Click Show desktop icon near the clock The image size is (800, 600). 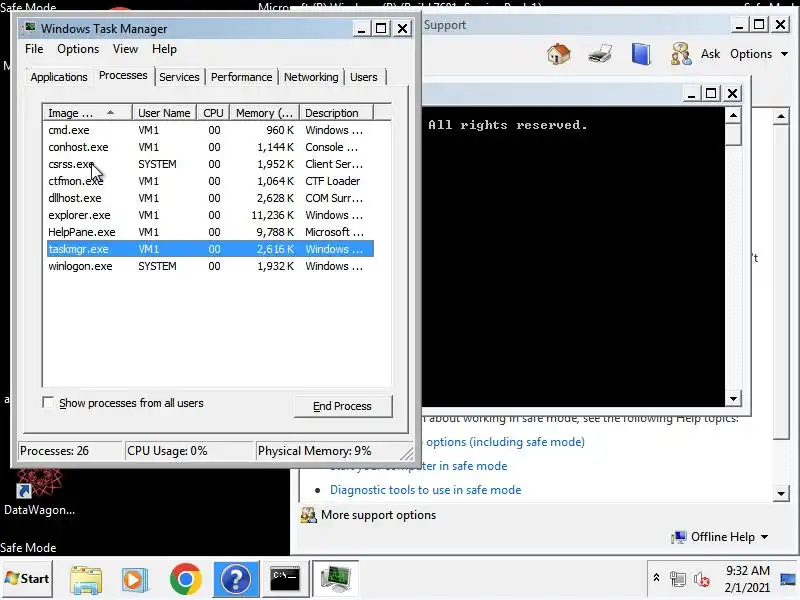click(789, 580)
